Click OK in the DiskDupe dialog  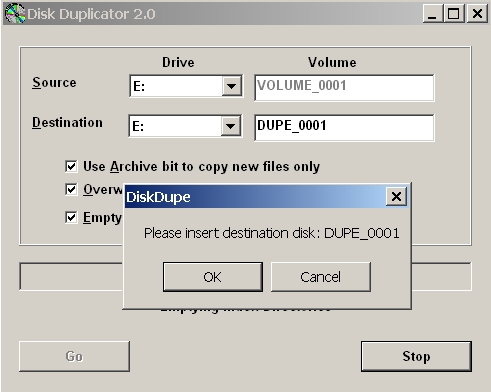tap(213, 277)
